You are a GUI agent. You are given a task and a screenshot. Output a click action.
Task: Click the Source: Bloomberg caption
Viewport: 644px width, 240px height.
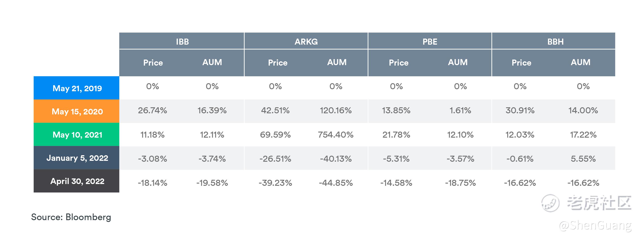point(71,217)
